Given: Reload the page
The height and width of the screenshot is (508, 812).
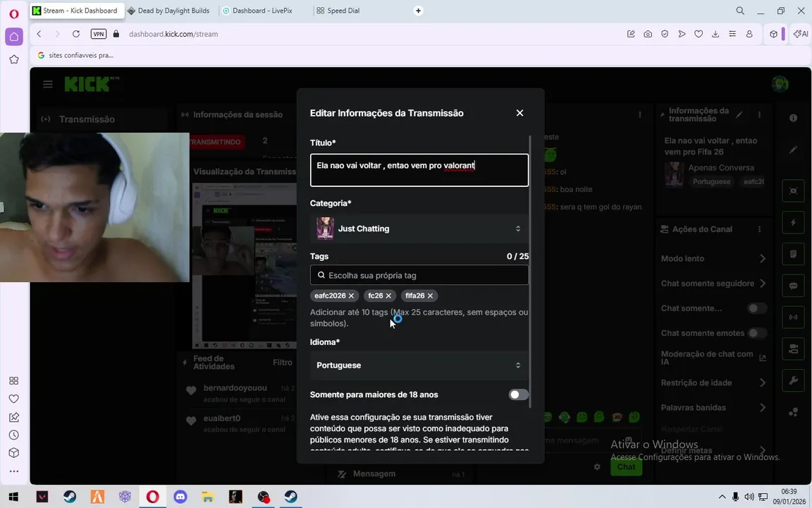Looking at the screenshot, I should coord(76,34).
